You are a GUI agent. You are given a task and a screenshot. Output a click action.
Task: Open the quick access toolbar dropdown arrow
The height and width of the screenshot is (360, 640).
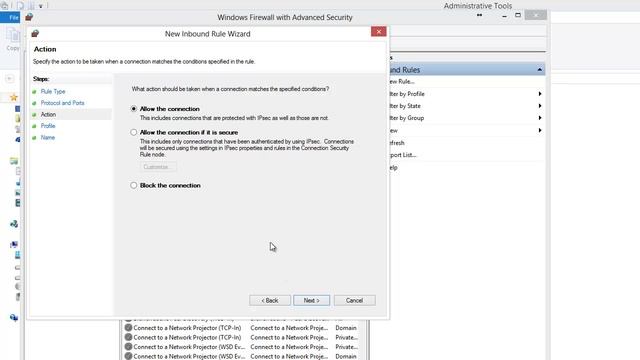41,6
